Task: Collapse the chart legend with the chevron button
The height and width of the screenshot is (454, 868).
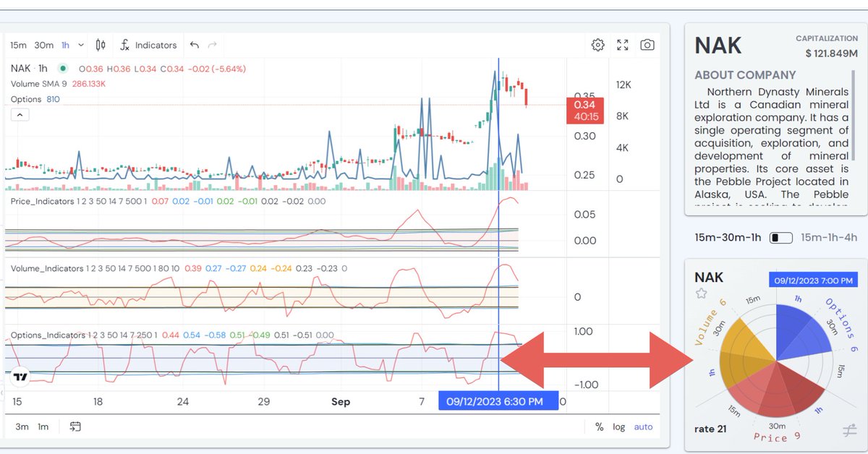Action: coord(20,114)
